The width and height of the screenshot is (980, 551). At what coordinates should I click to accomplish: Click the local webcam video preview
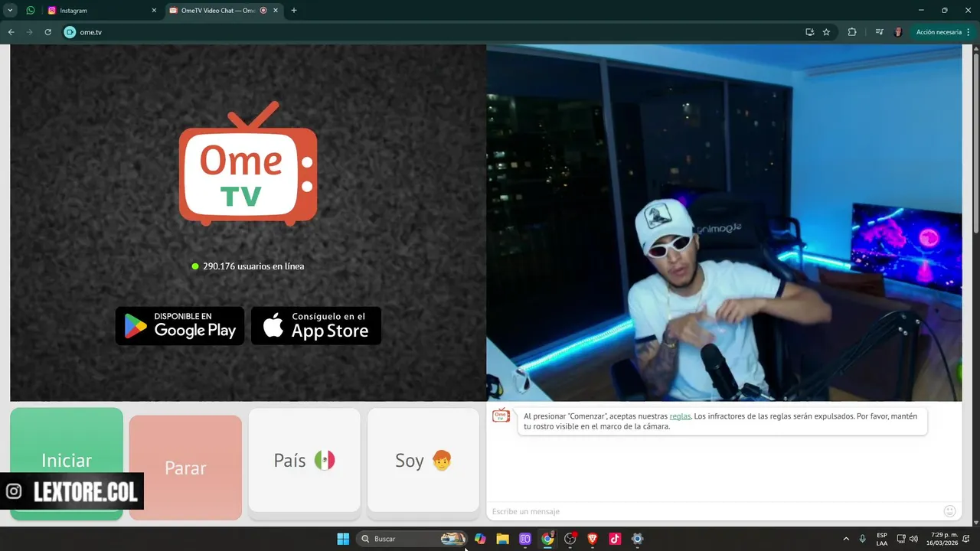point(724,223)
